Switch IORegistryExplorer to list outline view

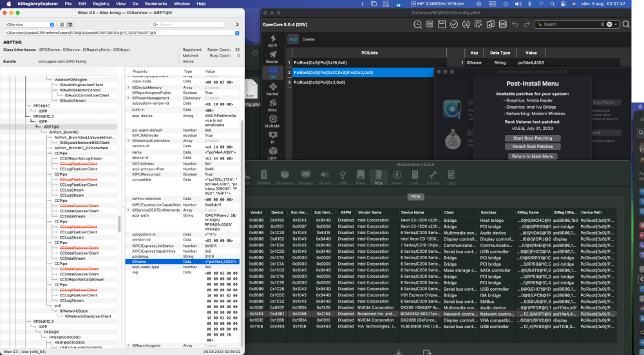62,24
